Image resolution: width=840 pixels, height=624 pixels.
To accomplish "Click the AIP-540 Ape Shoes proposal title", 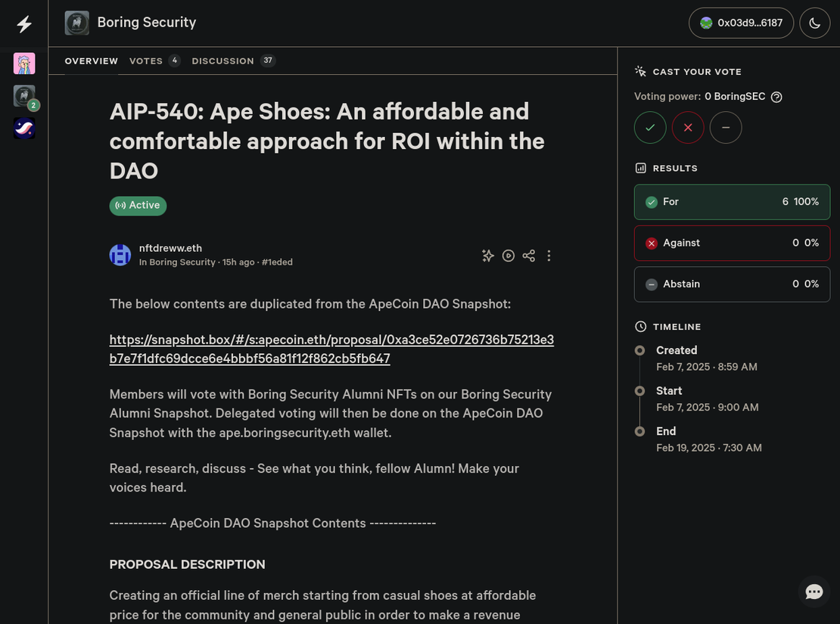I will click(x=327, y=141).
